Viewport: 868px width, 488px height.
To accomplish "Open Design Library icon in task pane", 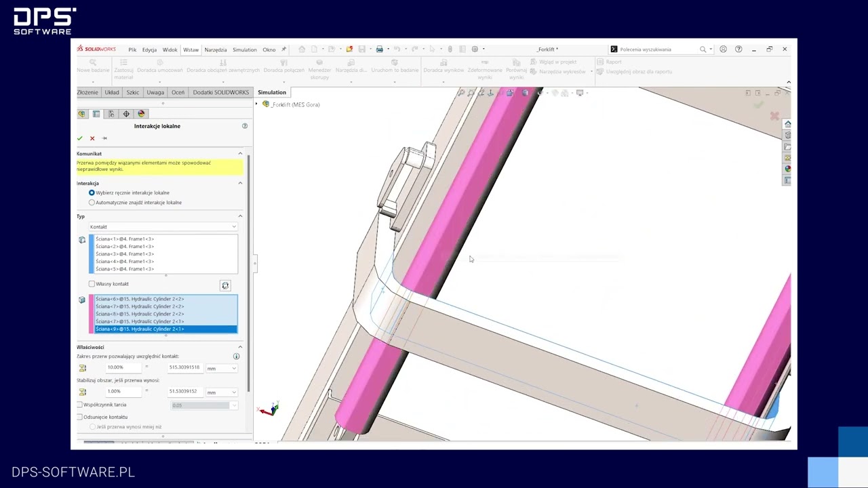I will point(787,136).
